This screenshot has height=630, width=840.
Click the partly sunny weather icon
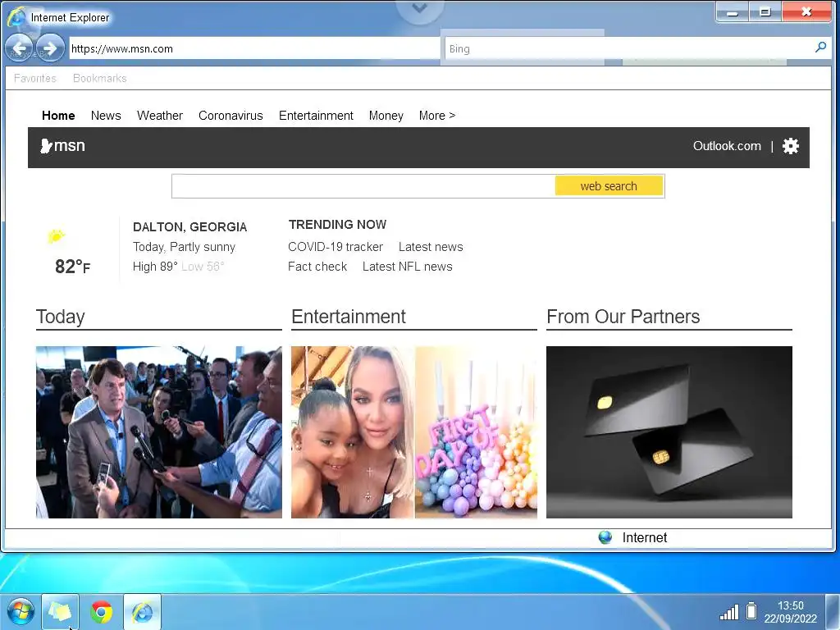[x=56, y=235]
